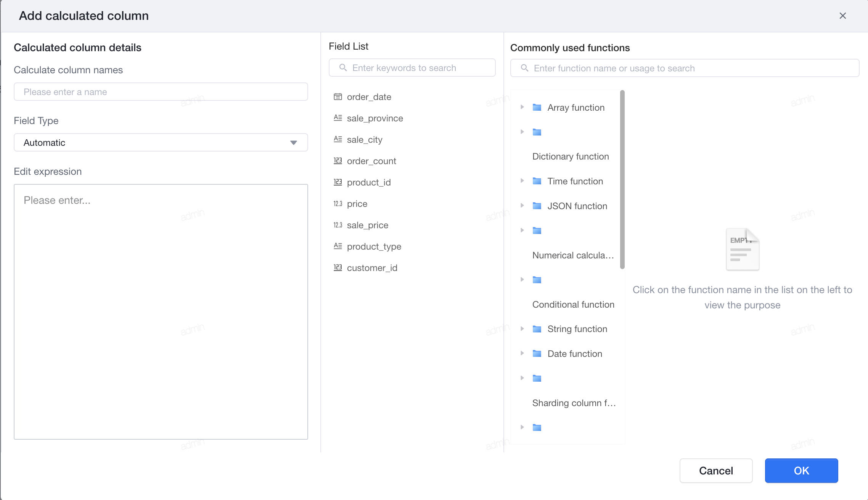Expand the Time function tree node
Screen dimensions: 868x500
tap(522, 181)
